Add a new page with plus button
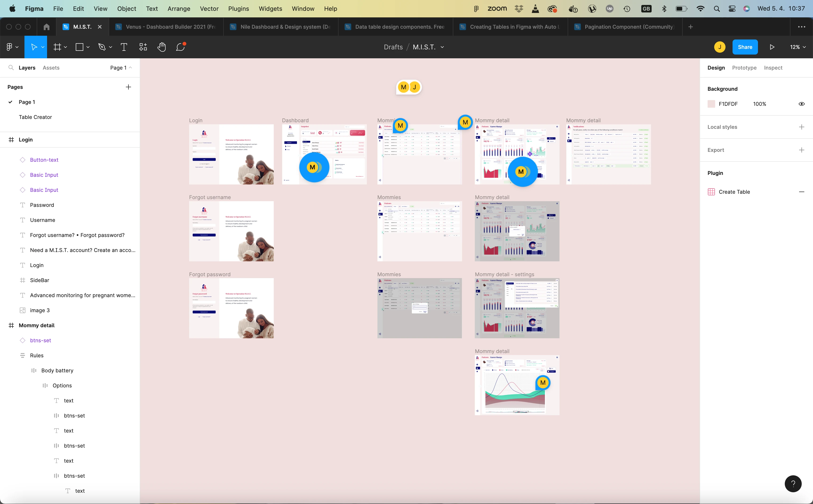The image size is (813, 504). pyautogui.click(x=128, y=87)
